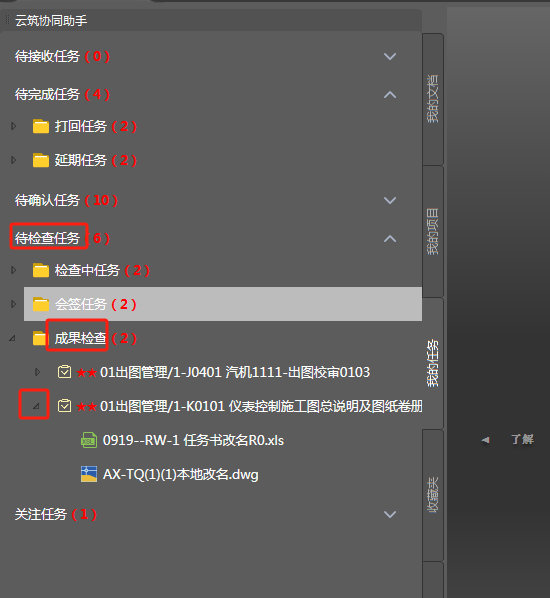
Task: Click the xls icon of 0919--RW-1 任务书改名R0
Action: point(88,440)
